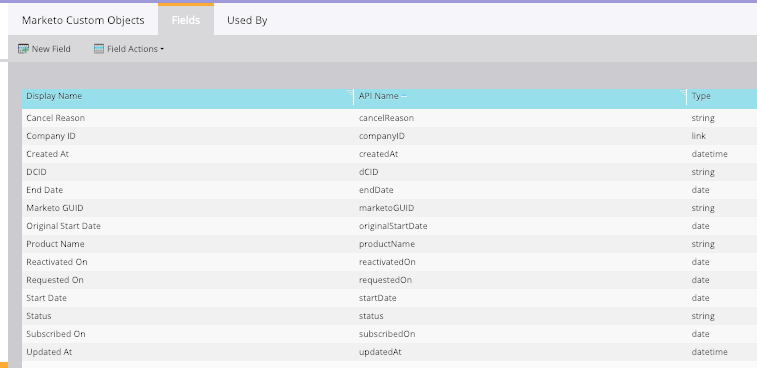Click the endDate API name cell
The image size is (757, 368).
pyautogui.click(x=376, y=190)
